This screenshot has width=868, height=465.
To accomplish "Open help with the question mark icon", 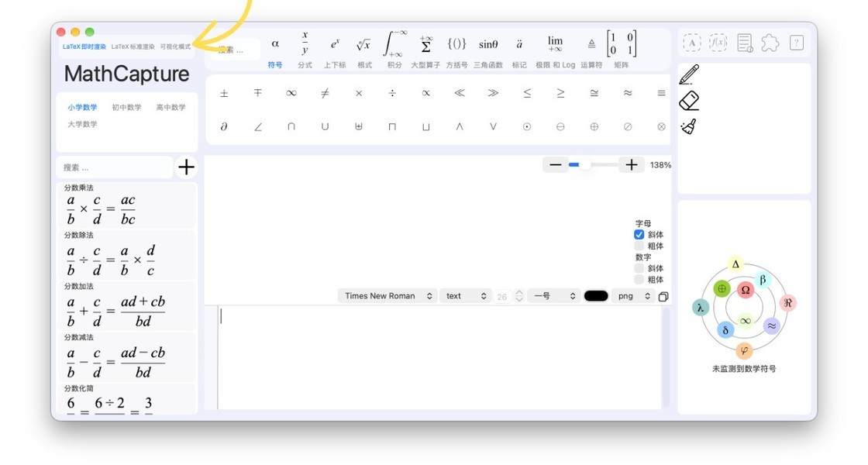I will (x=797, y=43).
